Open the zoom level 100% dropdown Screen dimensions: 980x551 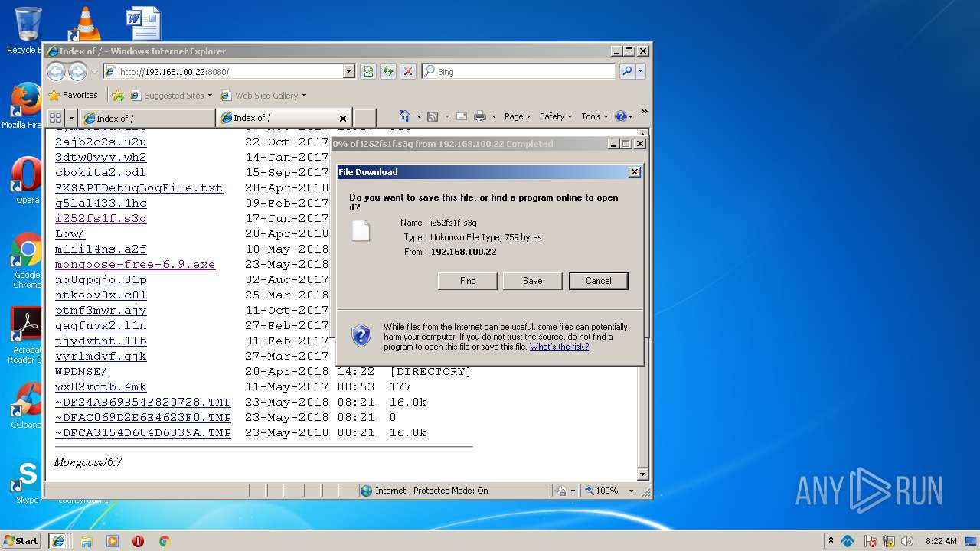pos(632,491)
